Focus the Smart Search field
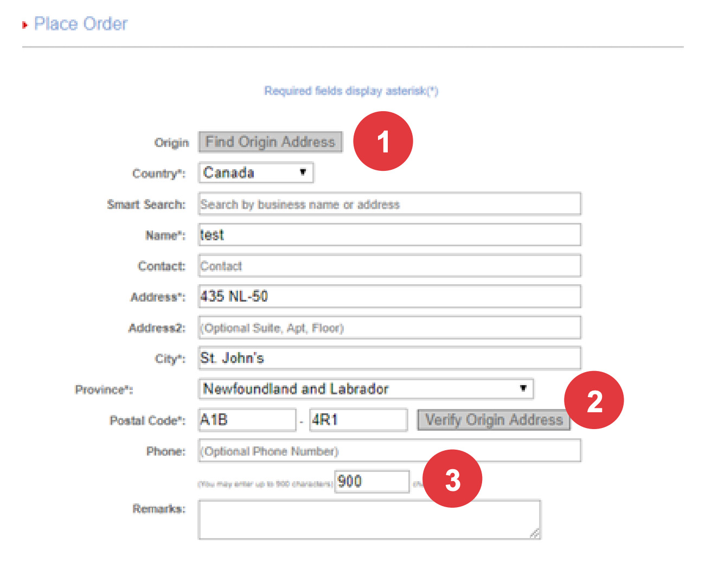Image resolution: width=705 pixels, height=588 pixels. click(389, 204)
